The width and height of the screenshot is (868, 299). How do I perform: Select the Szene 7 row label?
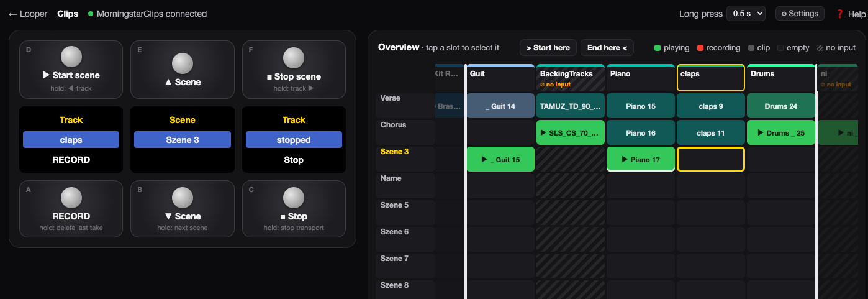tap(406, 266)
